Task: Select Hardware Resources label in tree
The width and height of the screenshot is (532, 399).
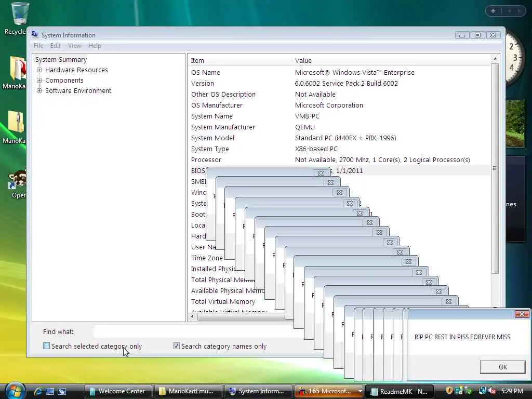Action: (x=76, y=70)
